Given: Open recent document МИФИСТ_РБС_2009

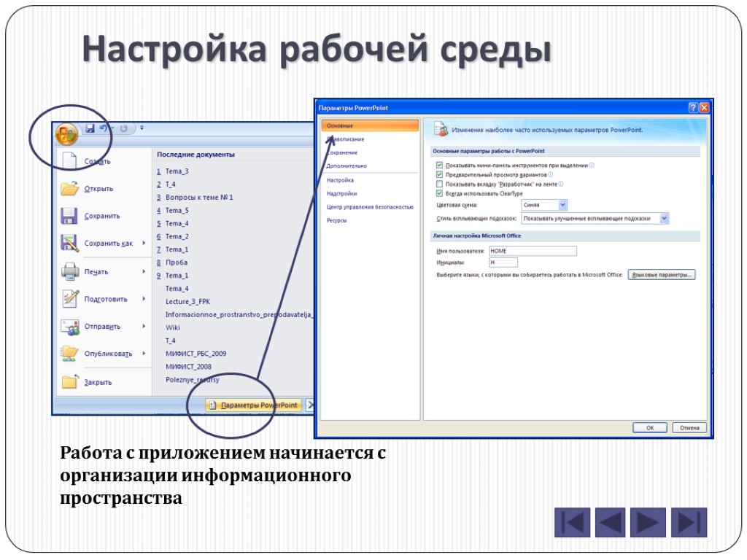Looking at the screenshot, I should tap(196, 354).
